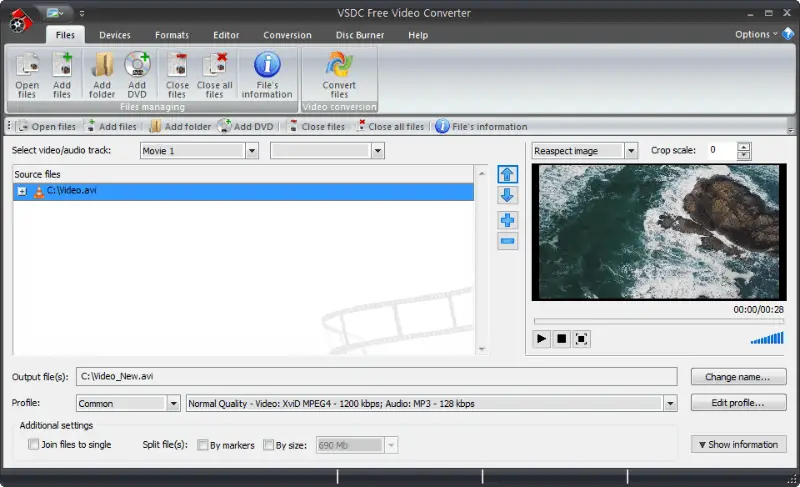The image size is (800, 487).
Task: Open the Normal Quality preset dropdown
Action: (x=670, y=403)
